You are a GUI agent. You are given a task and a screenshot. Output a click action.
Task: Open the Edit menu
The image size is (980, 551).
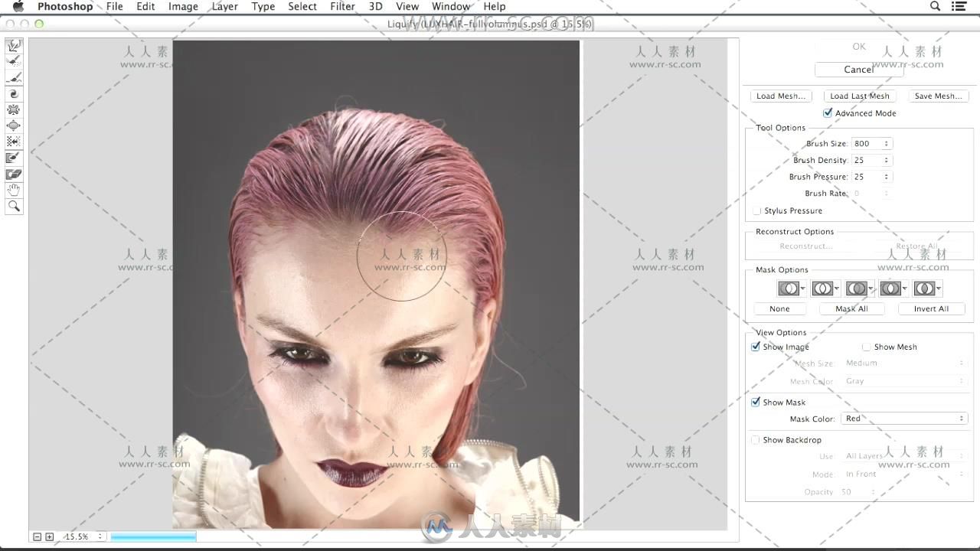(x=145, y=6)
